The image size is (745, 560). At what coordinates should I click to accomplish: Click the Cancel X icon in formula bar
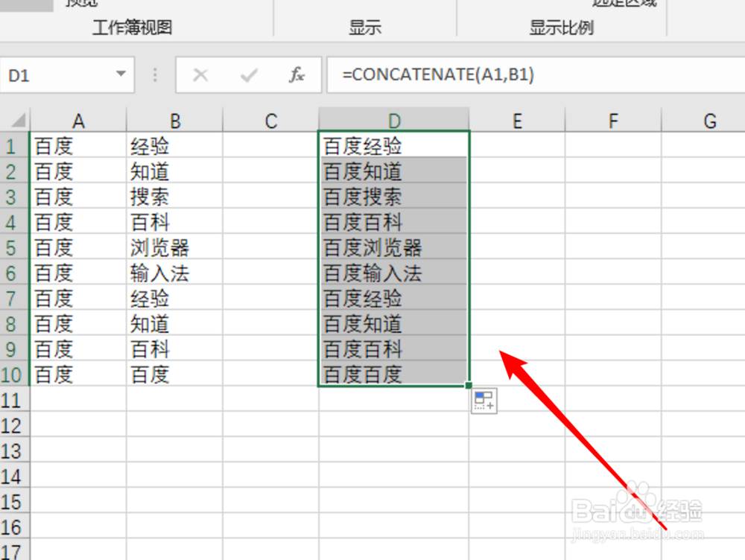(x=200, y=74)
